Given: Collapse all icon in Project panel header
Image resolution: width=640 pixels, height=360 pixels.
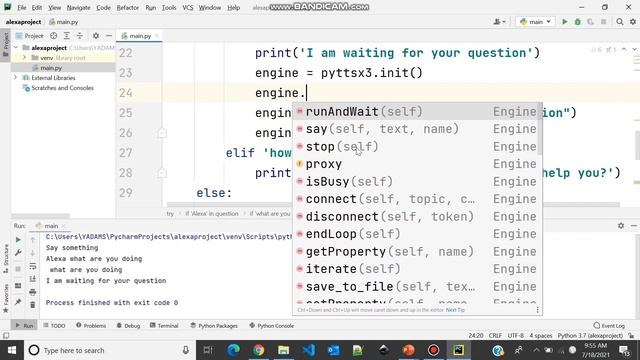Looking at the screenshot, I should [80, 36].
